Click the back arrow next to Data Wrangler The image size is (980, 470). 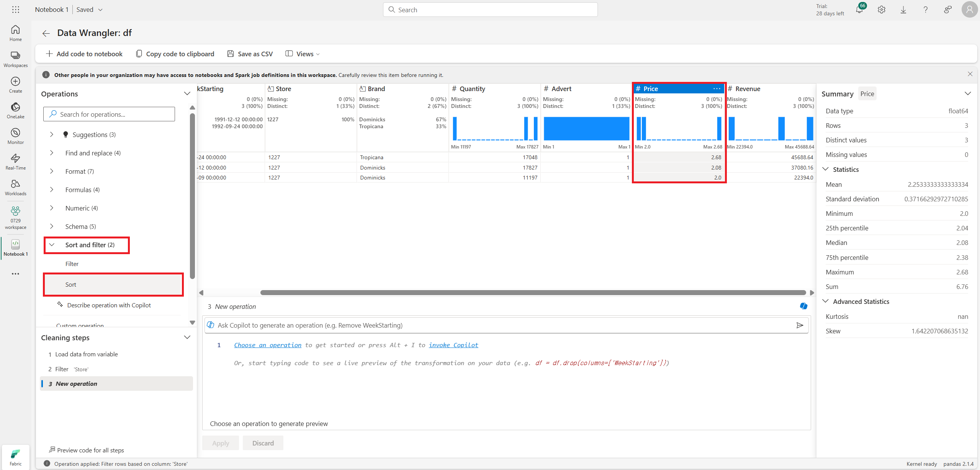46,33
